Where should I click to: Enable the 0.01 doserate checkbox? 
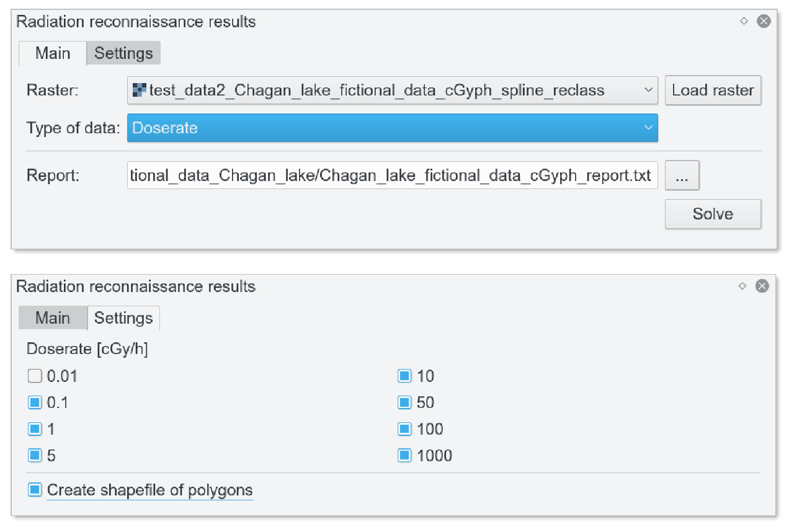coord(35,376)
